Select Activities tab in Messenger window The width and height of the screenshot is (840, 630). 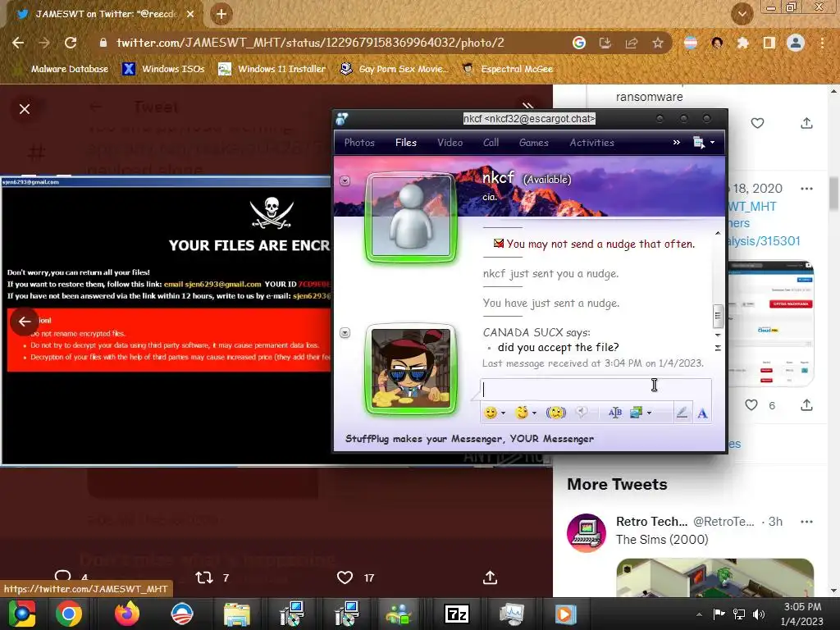[592, 143]
